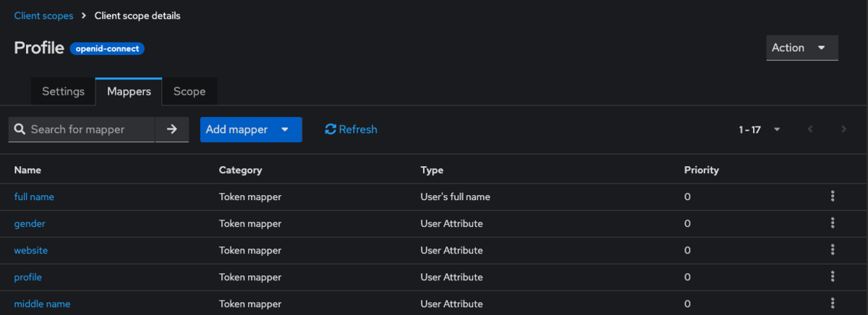Image resolution: width=868 pixels, height=315 pixels.
Task: Refresh the mapper list
Action: tap(352, 129)
